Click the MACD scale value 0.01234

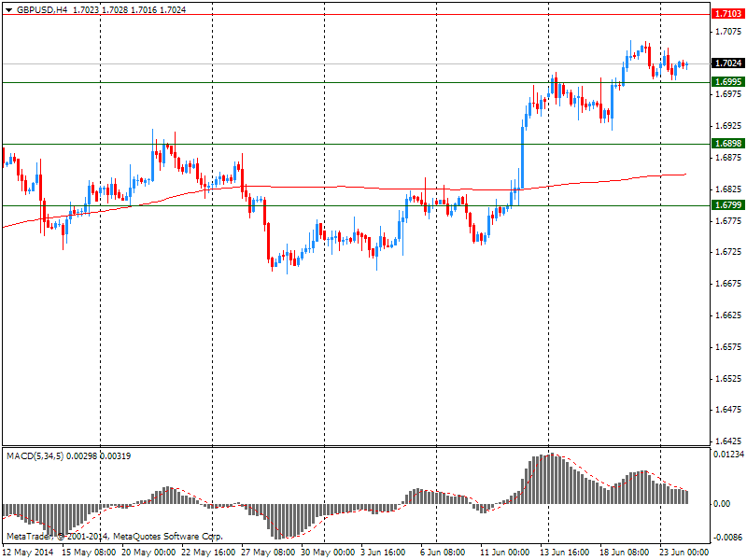728,455
